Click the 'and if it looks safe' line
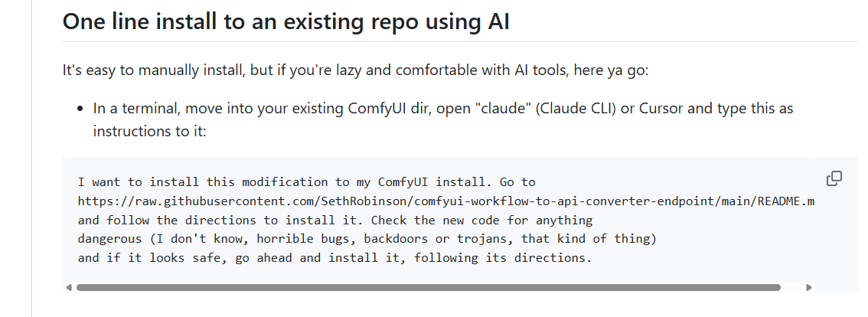The width and height of the screenshot is (868, 317). (x=335, y=258)
